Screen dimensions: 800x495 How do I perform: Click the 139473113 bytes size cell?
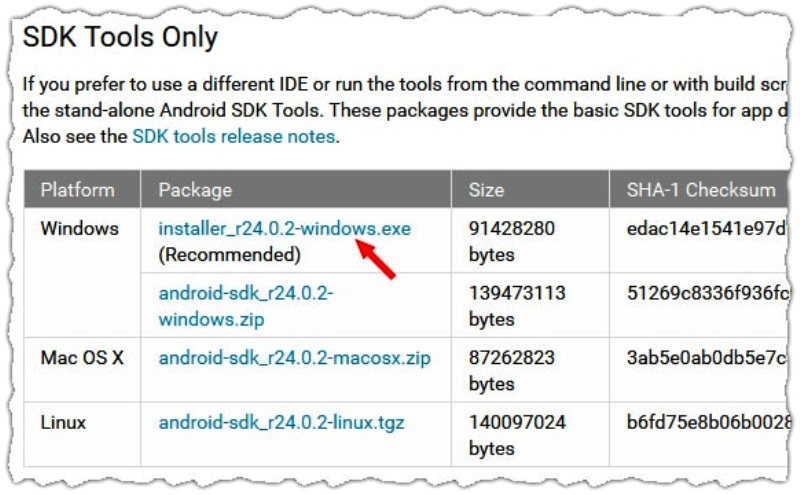click(x=517, y=306)
